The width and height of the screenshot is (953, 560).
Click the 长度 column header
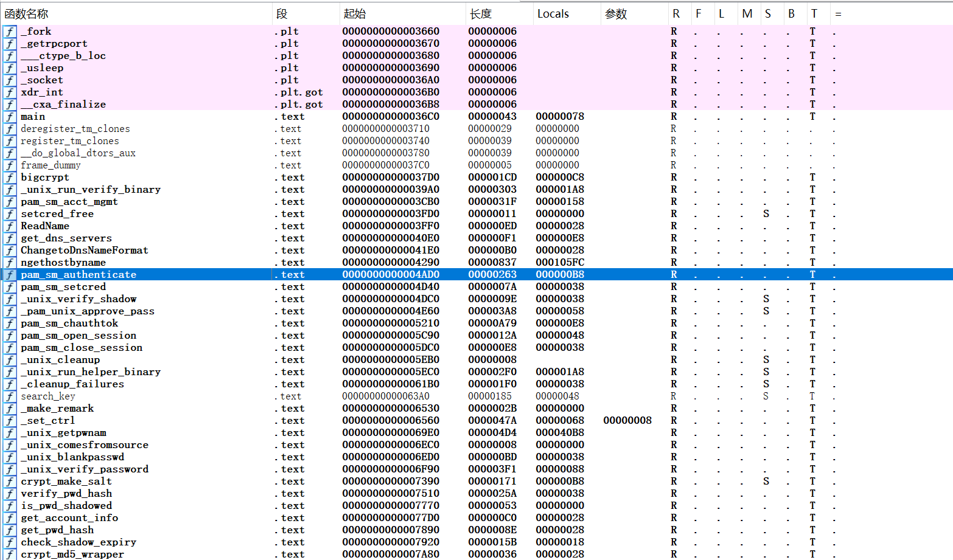click(x=481, y=14)
